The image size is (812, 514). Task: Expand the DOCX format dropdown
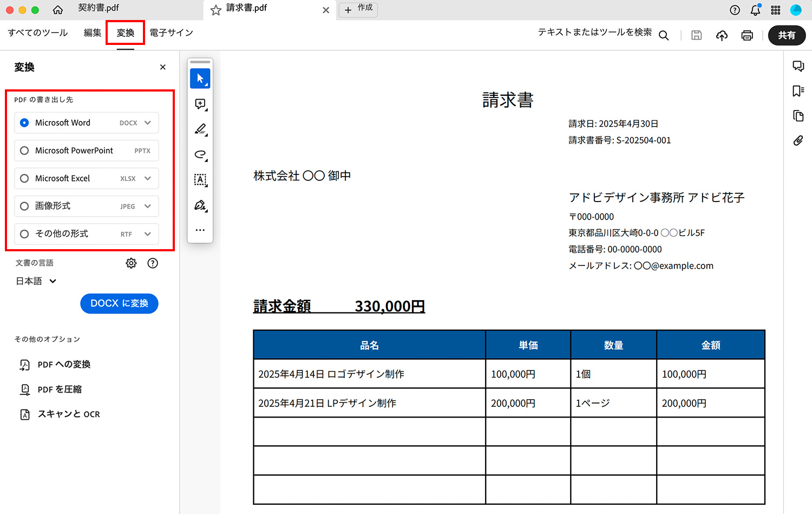click(x=148, y=123)
